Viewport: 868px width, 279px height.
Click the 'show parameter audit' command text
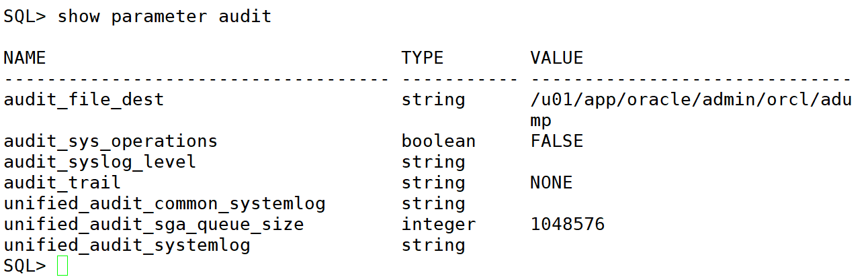(165, 17)
